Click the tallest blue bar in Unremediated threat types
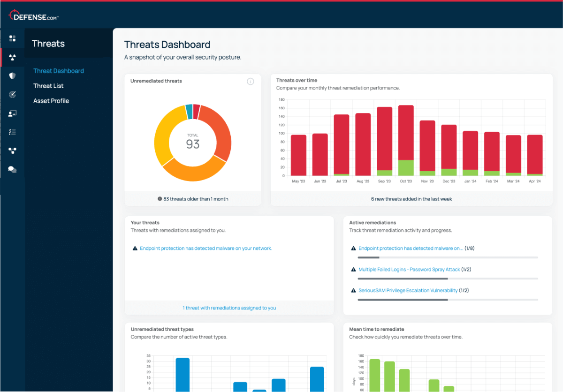Viewport: 563px width, 392px height. pos(183,375)
